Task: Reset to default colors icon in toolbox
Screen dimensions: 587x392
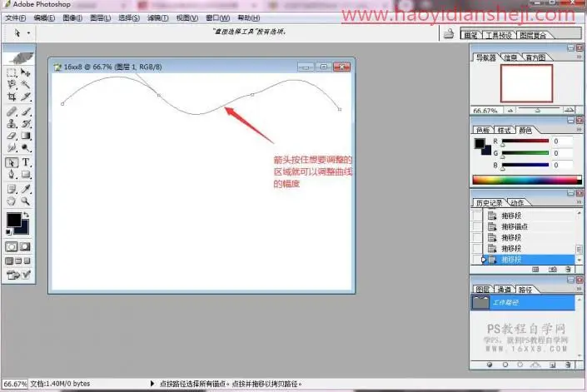Action: pos(8,232)
